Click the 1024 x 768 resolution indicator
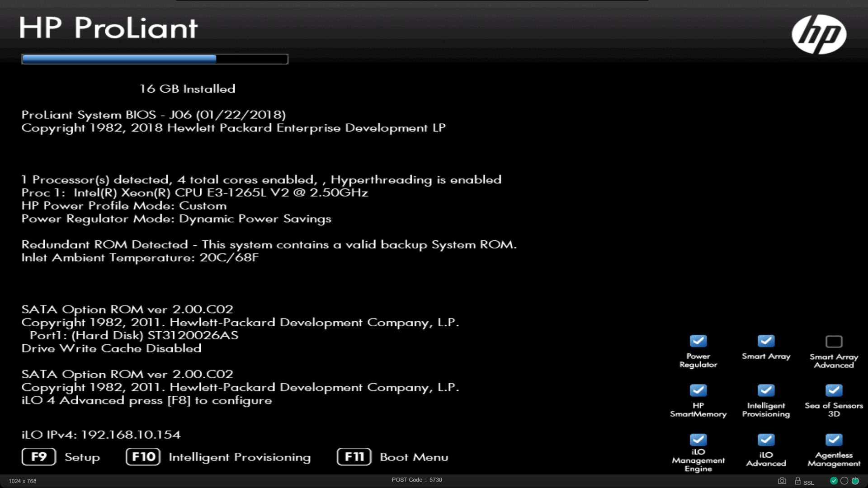This screenshot has width=868, height=488. (x=22, y=481)
